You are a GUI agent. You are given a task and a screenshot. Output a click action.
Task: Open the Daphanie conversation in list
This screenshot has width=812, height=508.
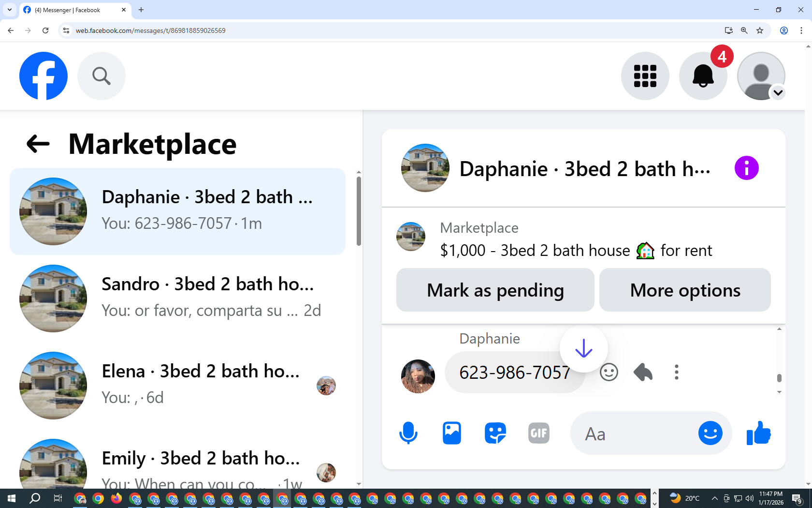coord(177,211)
